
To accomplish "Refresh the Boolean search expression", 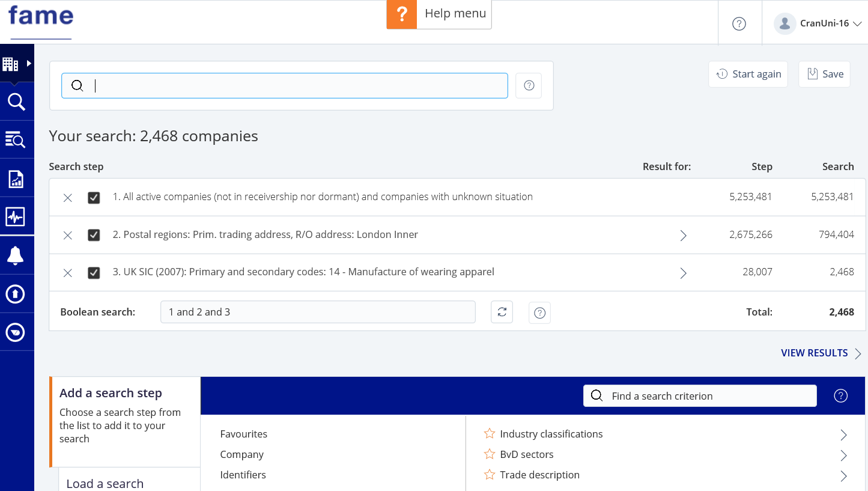I will (x=502, y=312).
